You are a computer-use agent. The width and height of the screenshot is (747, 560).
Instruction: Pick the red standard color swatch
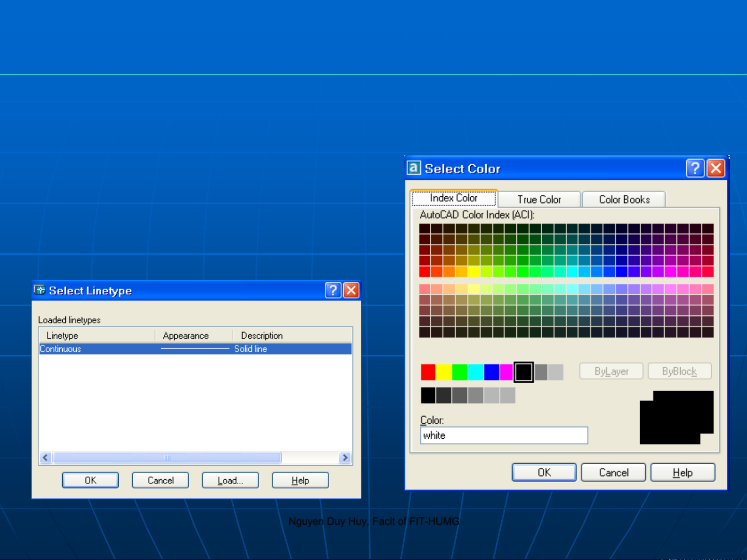tap(428, 372)
